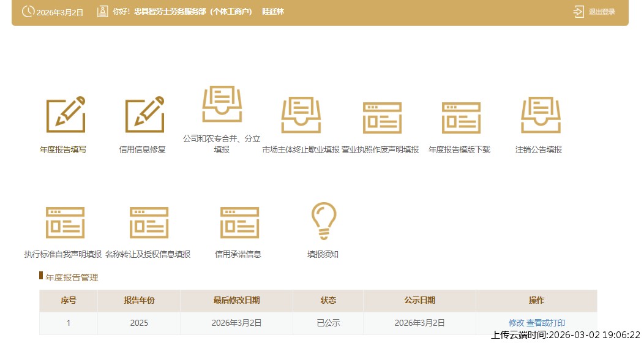Click the clock icon beside the date

tap(28, 12)
